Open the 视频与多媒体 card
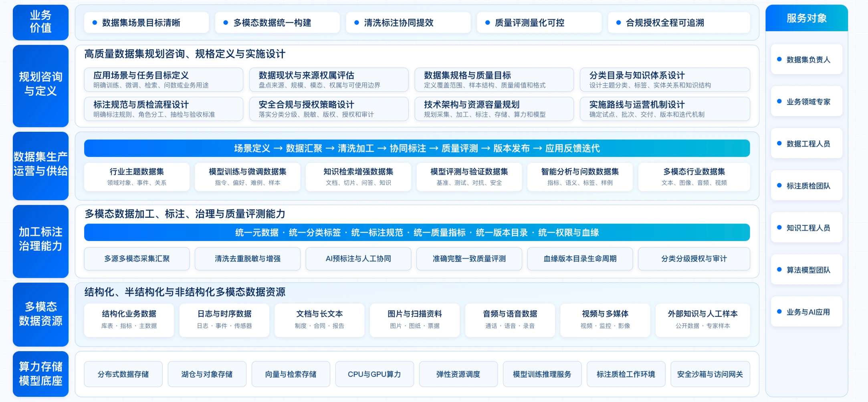Viewport: 868px width, 402px height. coord(605,320)
